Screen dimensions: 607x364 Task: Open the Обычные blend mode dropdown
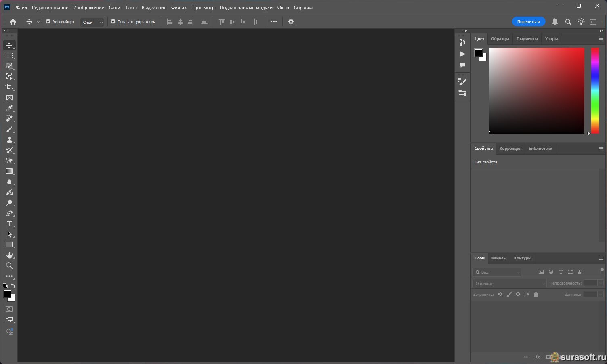(510, 283)
